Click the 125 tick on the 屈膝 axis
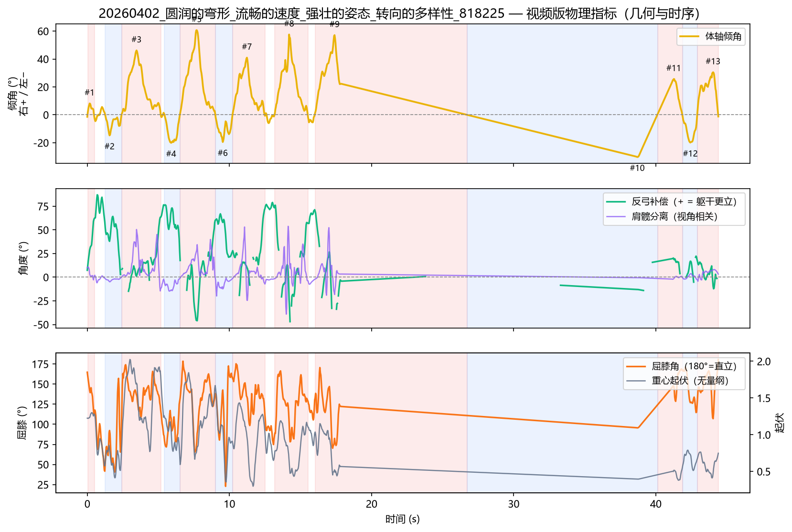This screenshot has height=532, width=792. tap(40, 404)
